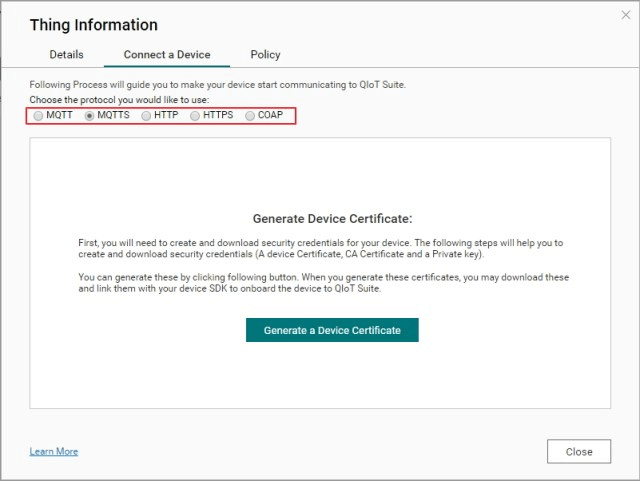
Task: Choose the MQTTS protocol option
Action: point(90,116)
